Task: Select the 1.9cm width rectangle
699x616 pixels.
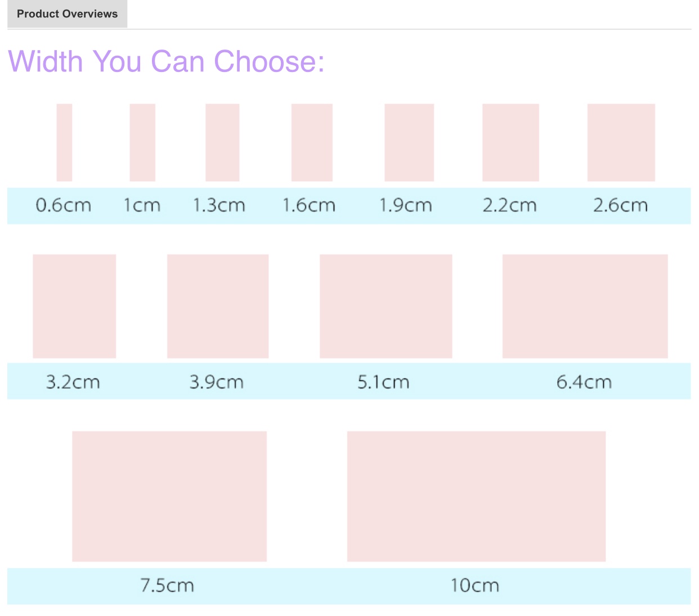Action: (x=409, y=142)
